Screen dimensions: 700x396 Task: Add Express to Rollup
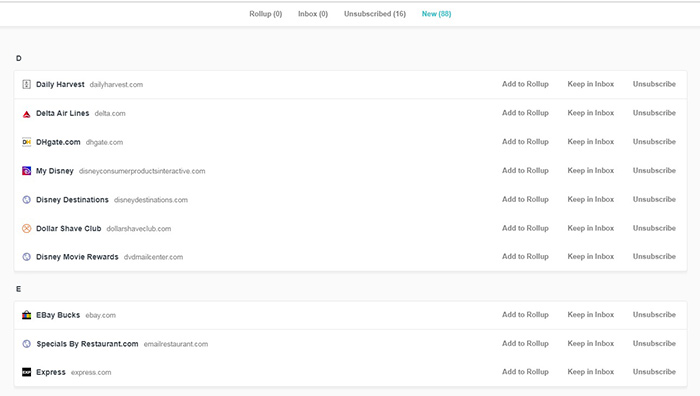[525, 371]
